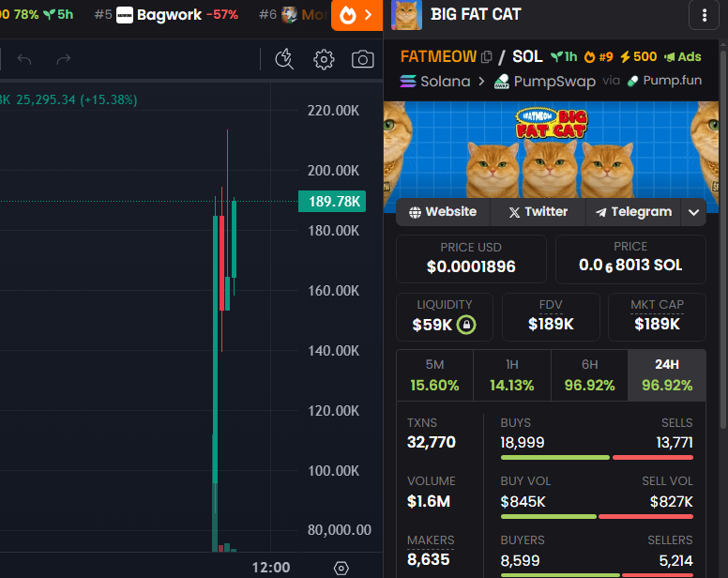Open the quick search lightning magnifier icon
The width and height of the screenshot is (728, 578).
point(284,59)
